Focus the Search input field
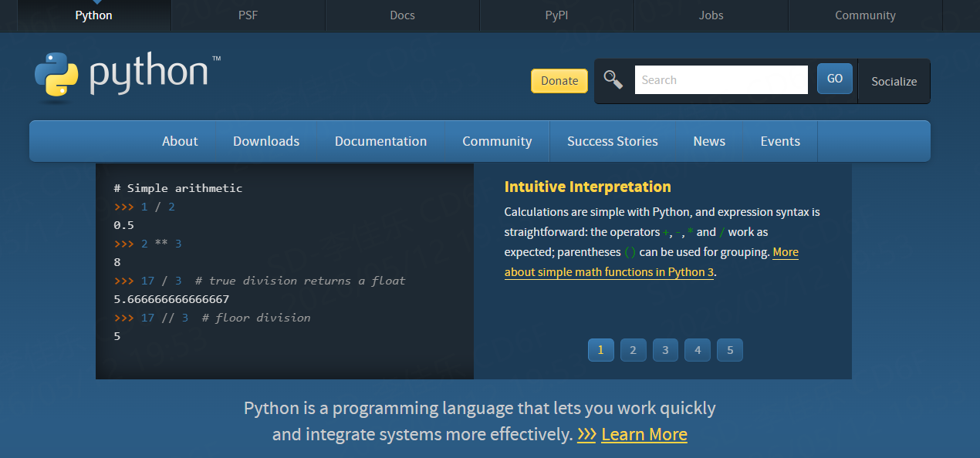The width and height of the screenshot is (980, 458). tap(721, 80)
